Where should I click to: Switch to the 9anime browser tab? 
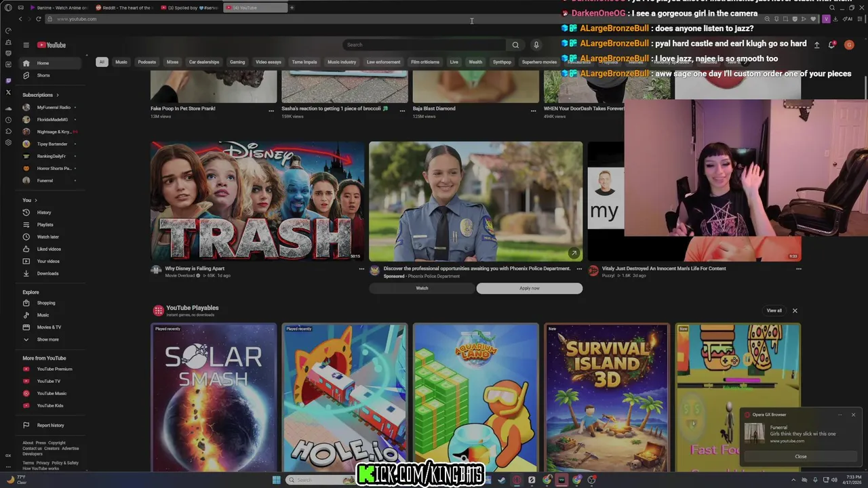tap(58, 7)
